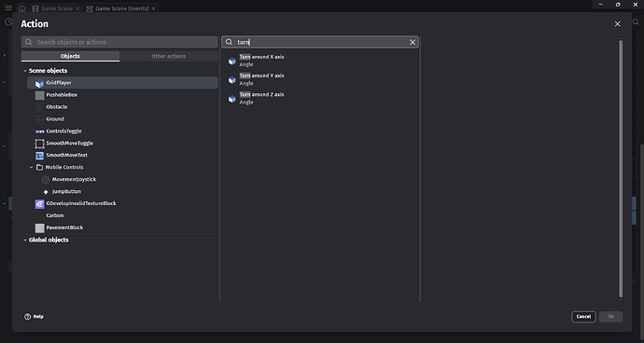Image resolution: width=644 pixels, height=343 pixels.
Task: Click the Ok button
Action: 610,317
